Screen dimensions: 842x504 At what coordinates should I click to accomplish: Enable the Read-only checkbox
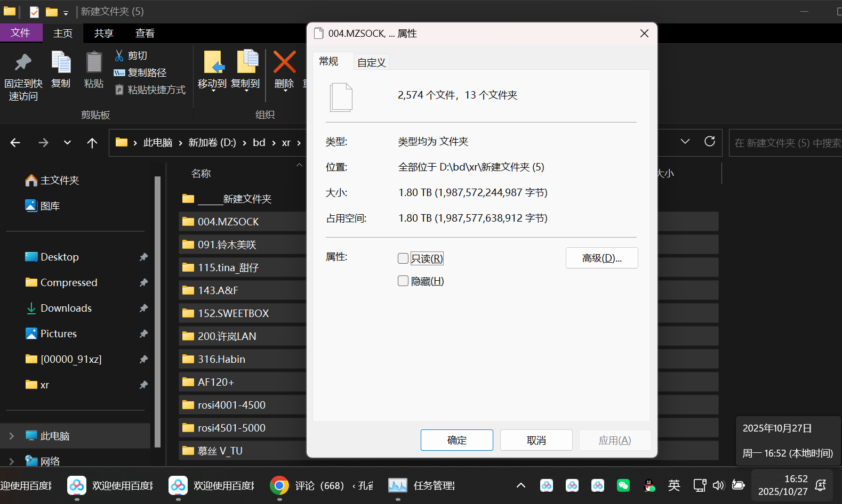pyautogui.click(x=403, y=258)
